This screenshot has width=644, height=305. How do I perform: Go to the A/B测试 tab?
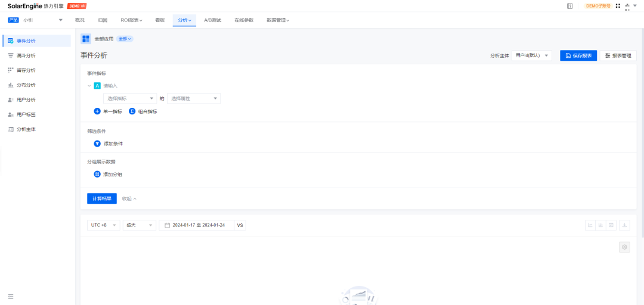pos(213,20)
